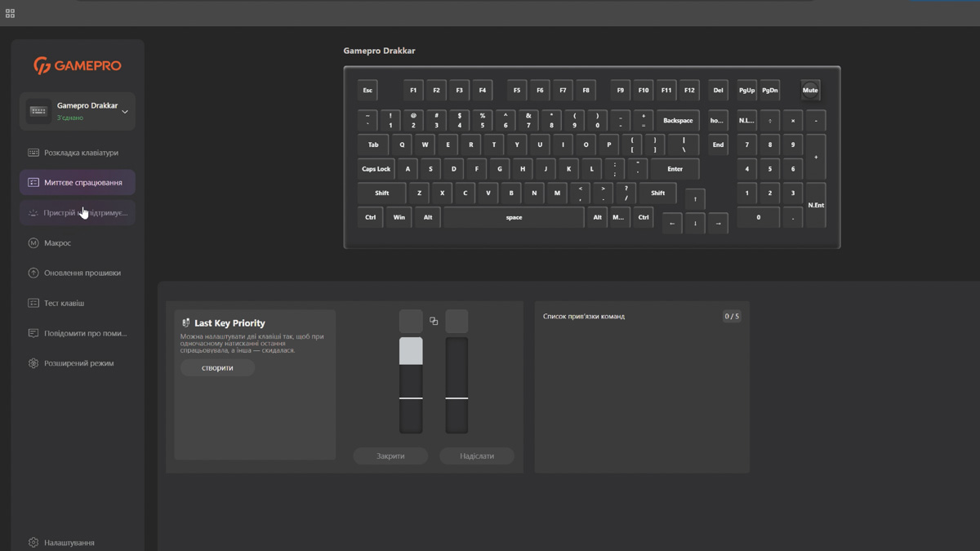This screenshot has height=551, width=980.
Task: Select the Caps Lock key
Action: (376, 169)
